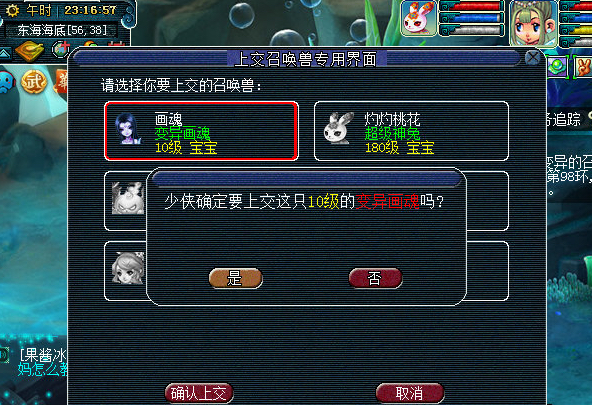Click the 画魂 pet portrait icon
This screenshot has height=405, width=592.
click(128, 129)
